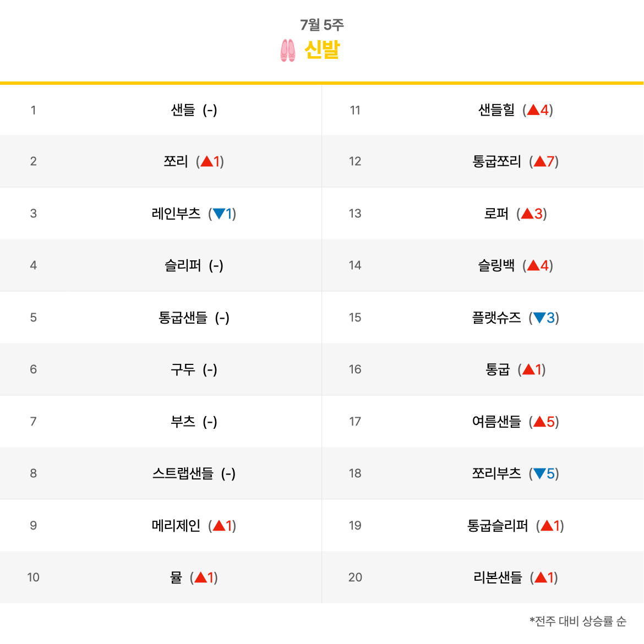This screenshot has height=644, width=644.
Task: Select the 로퍼 keyword at rank 13
Action: (496, 214)
